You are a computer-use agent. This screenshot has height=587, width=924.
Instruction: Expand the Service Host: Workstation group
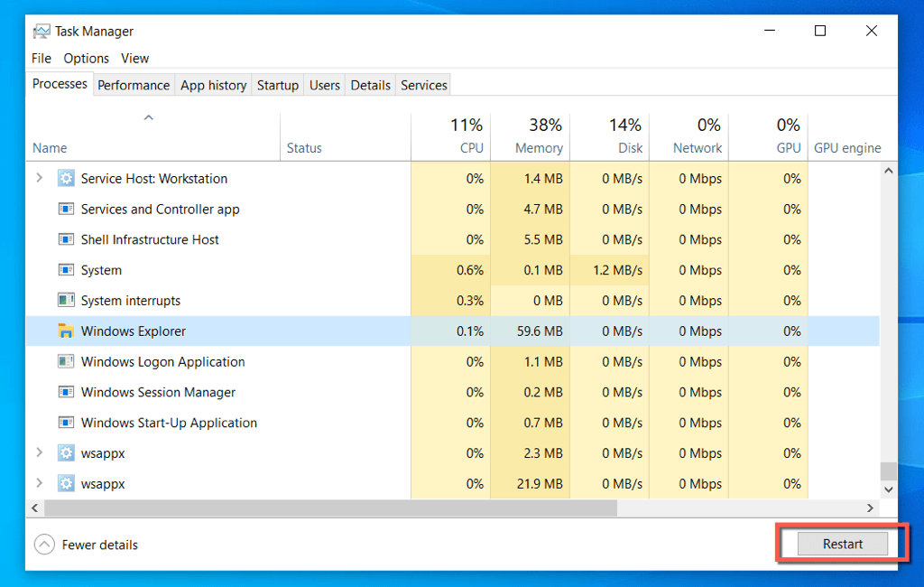tap(39, 179)
